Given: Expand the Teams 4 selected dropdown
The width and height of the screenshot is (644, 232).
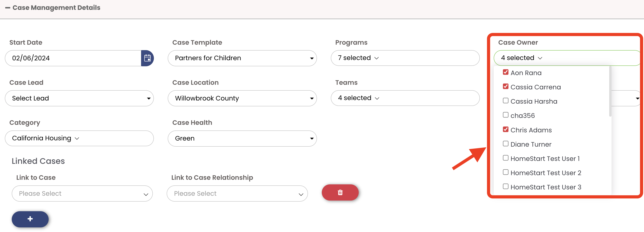Looking at the screenshot, I should click(x=405, y=98).
